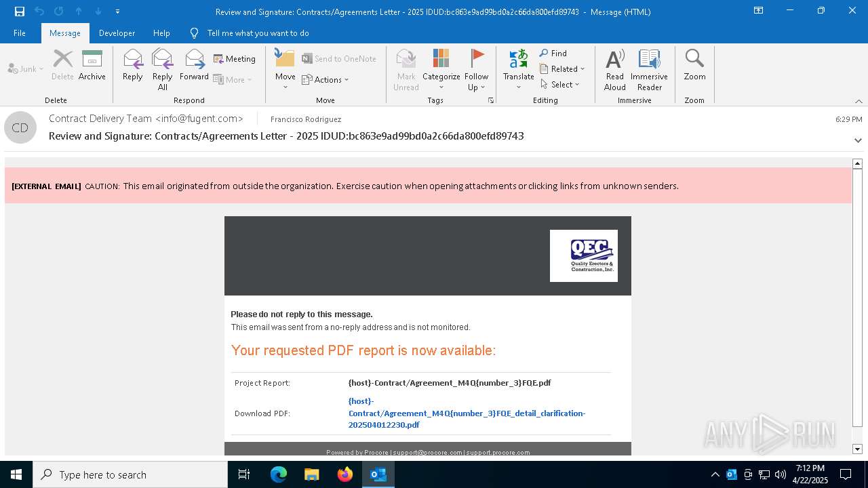This screenshot has width=868, height=488.
Task: Click the Project Report file name
Action: pyautogui.click(x=450, y=383)
